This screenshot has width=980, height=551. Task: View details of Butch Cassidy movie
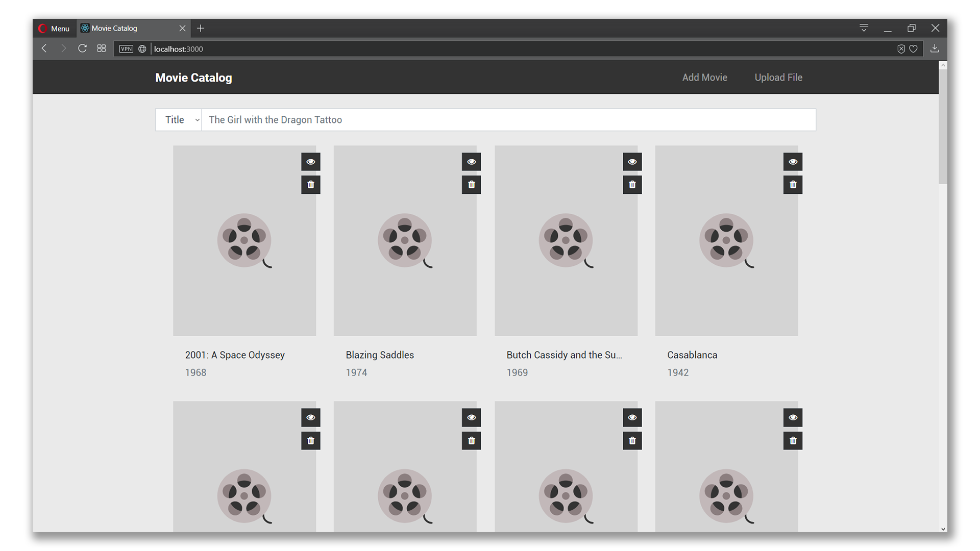[632, 162]
